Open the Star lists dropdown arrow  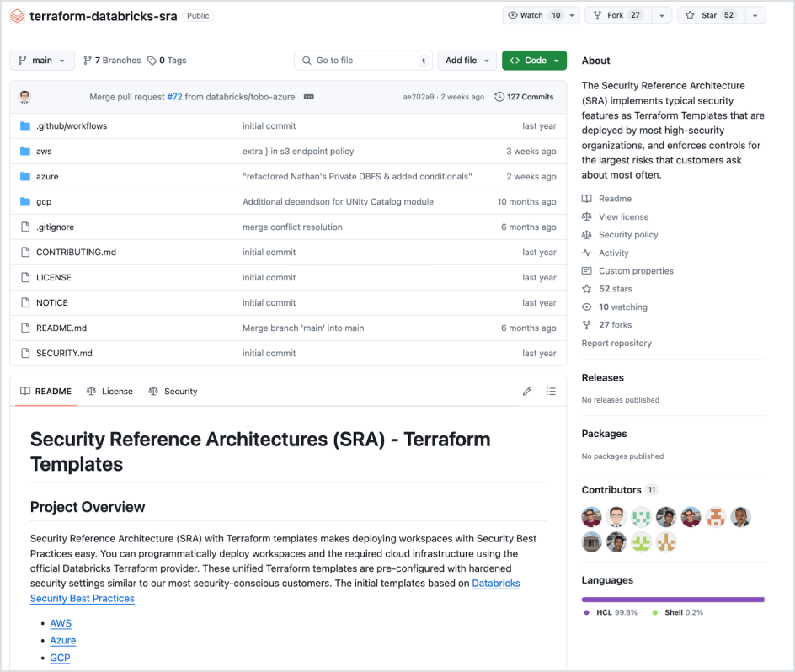click(x=755, y=15)
